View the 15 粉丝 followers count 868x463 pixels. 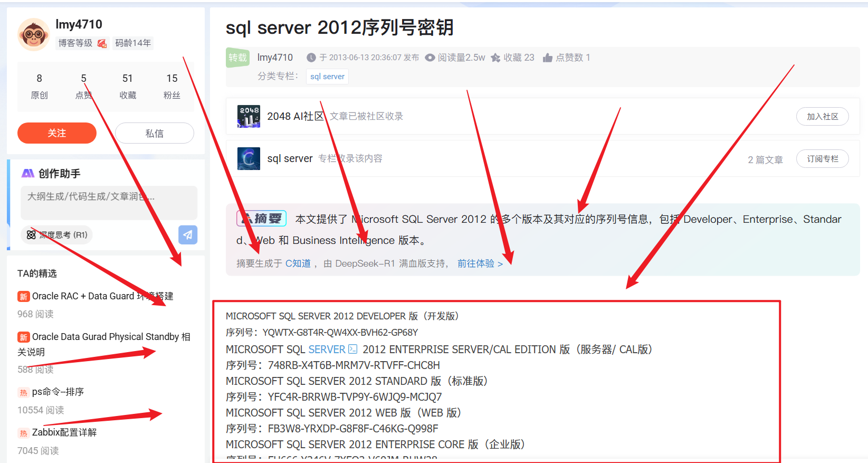(x=172, y=86)
